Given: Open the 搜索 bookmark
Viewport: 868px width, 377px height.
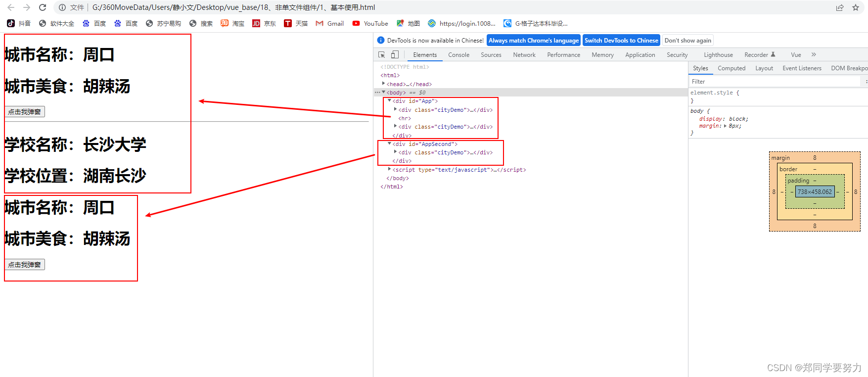Looking at the screenshot, I should coord(201,23).
